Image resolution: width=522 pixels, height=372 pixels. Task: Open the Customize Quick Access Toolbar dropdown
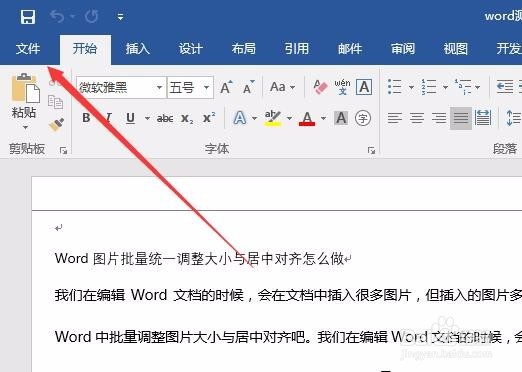coord(120,17)
